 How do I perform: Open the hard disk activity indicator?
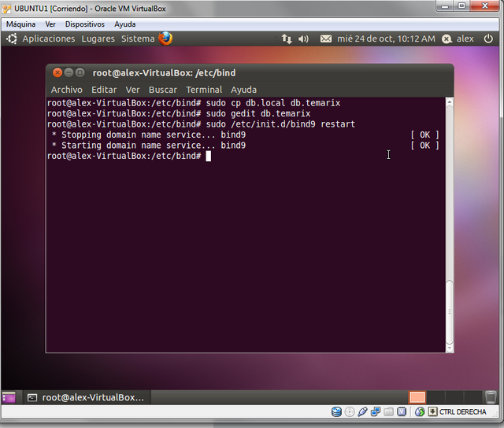pos(336,411)
